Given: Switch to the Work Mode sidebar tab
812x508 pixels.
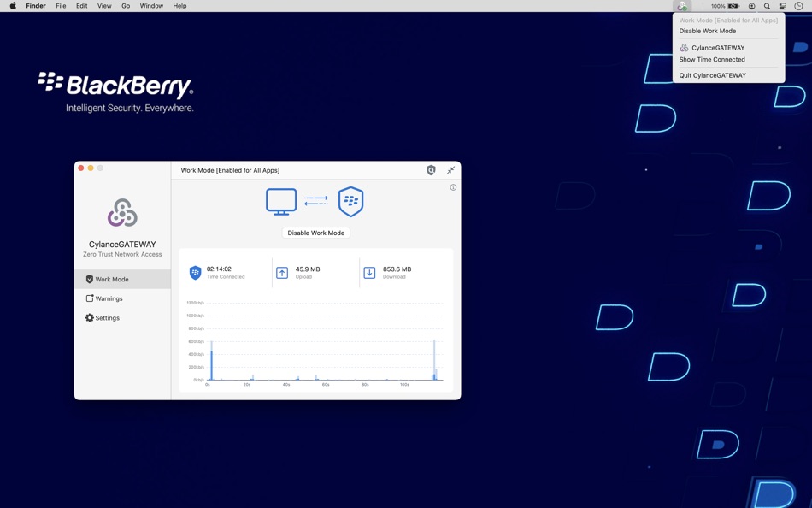Looking at the screenshot, I should coord(123,279).
